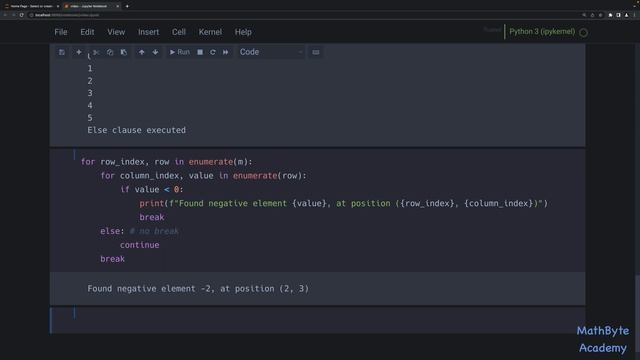Click the 'if value < 0:' line

(x=152, y=189)
